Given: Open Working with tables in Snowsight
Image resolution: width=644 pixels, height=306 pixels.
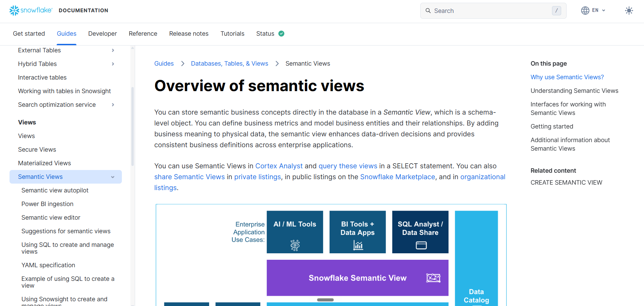Looking at the screenshot, I should [x=65, y=91].
